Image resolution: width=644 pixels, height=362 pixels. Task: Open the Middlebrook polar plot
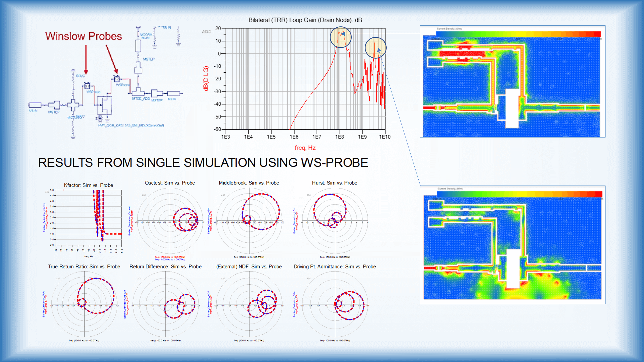[x=249, y=221]
